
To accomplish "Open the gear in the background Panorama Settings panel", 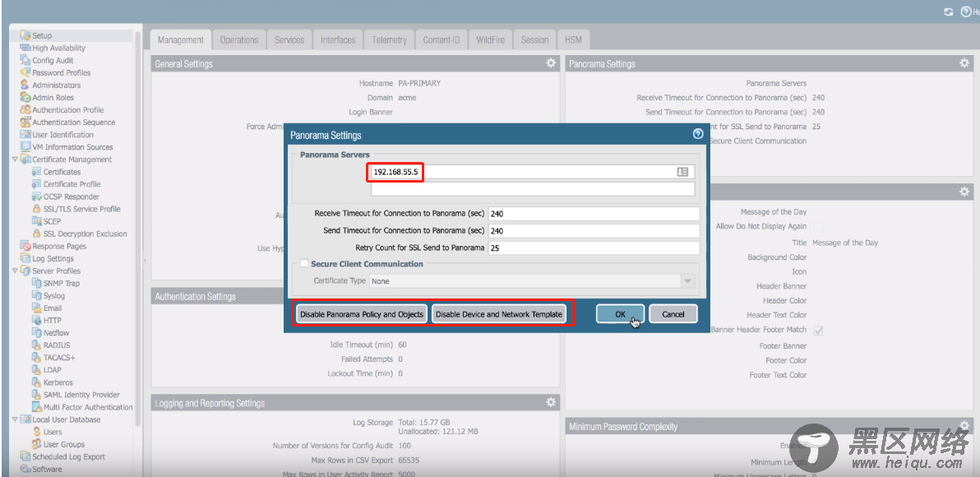I will click(964, 63).
